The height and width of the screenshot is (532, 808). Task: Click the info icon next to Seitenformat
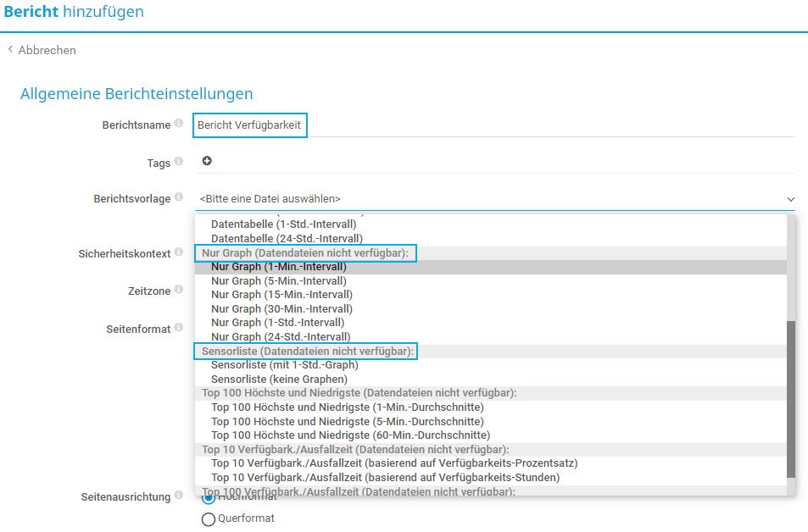tap(180, 325)
